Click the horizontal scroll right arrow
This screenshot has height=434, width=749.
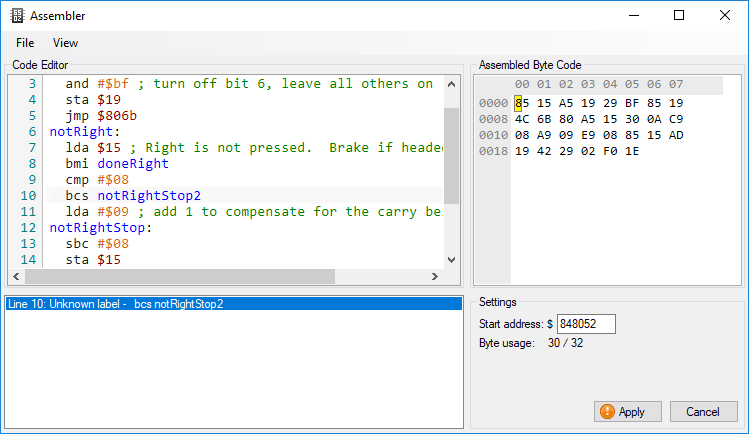point(435,276)
